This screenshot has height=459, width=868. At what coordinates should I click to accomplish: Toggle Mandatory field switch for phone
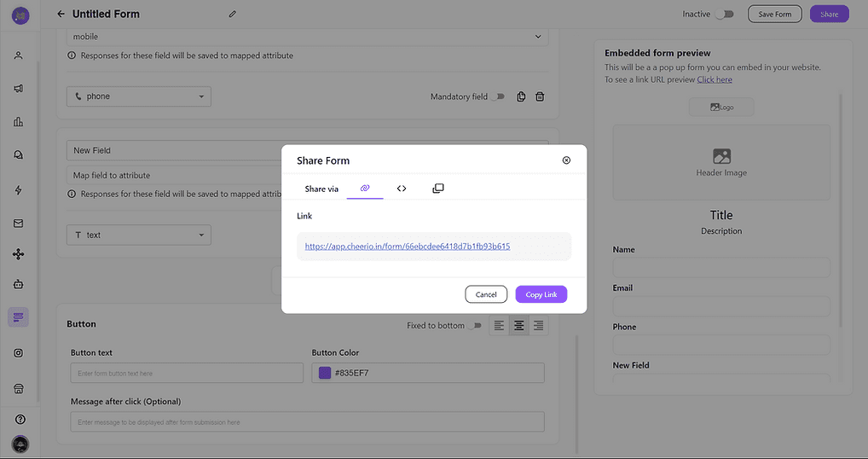(498, 96)
